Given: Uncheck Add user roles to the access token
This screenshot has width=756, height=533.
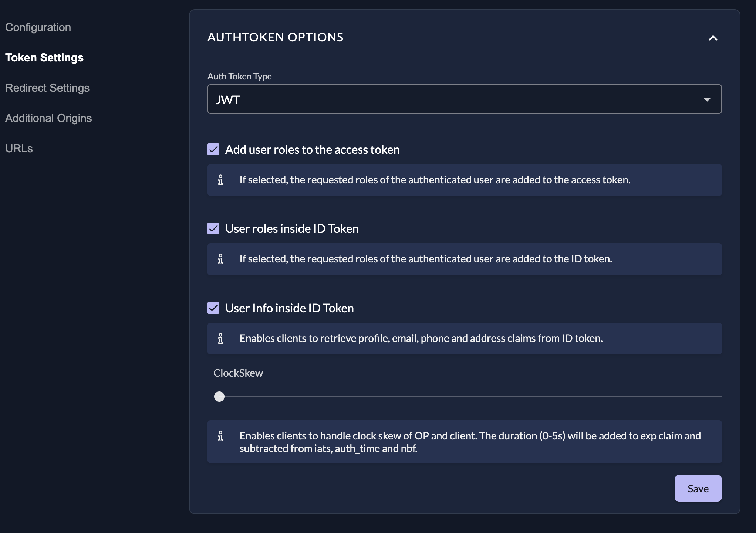Looking at the screenshot, I should coord(213,149).
